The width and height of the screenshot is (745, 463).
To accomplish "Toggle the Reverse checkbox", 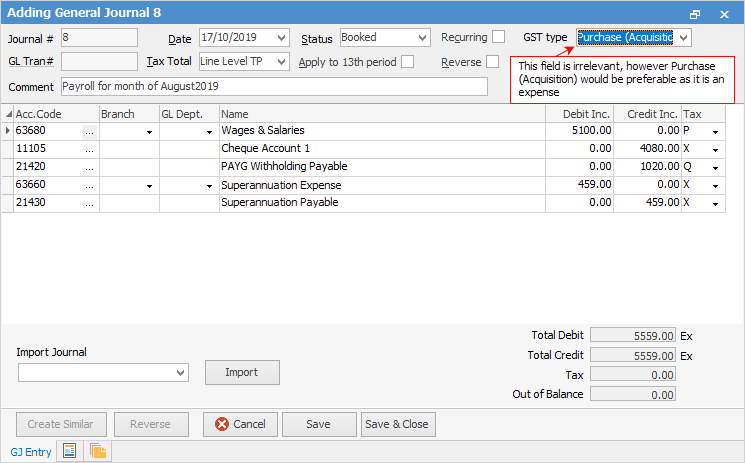I will click(492, 62).
